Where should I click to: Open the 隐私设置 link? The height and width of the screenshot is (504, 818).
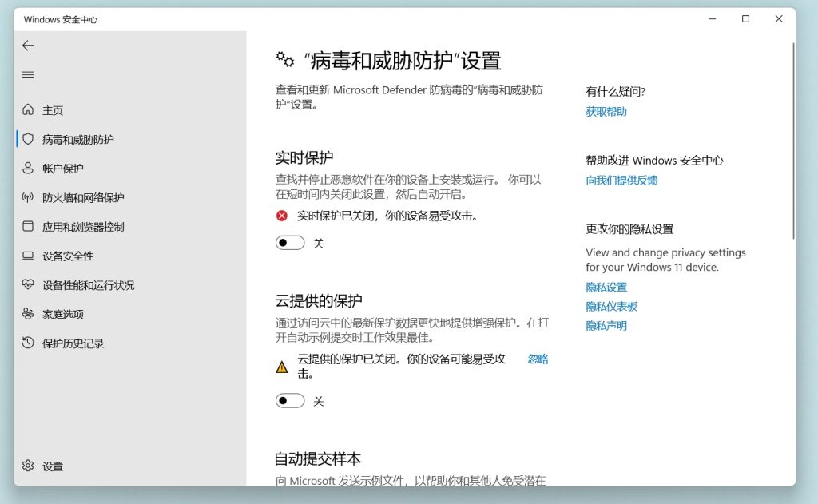pyautogui.click(x=606, y=287)
